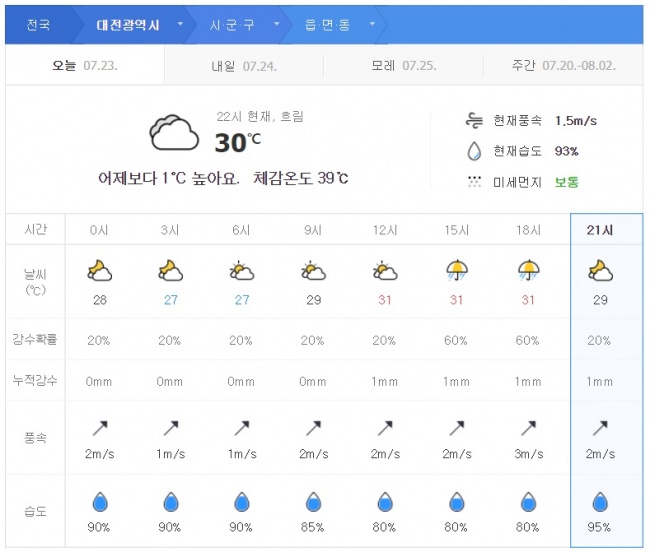Click the 3시 humidity droplet icon

[171, 502]
